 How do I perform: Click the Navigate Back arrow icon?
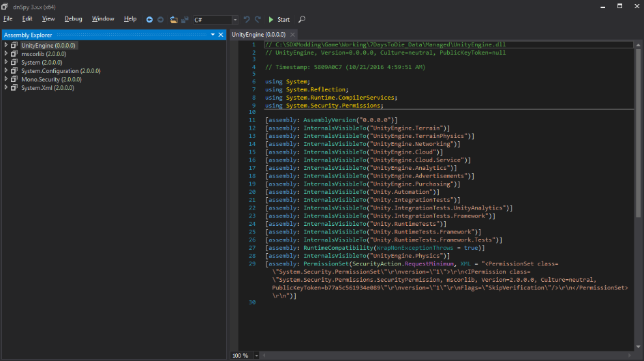tap(149, 19)
